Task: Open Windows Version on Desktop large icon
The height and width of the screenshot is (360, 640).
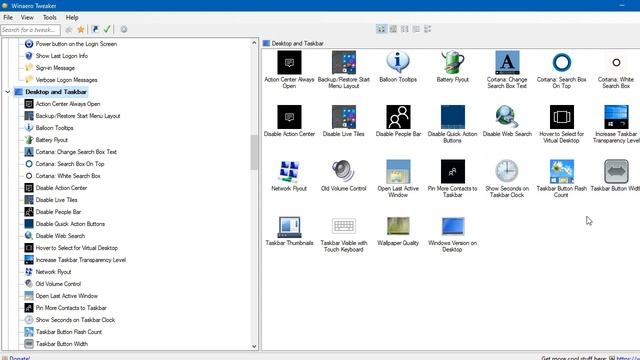Action: [453, 226]
